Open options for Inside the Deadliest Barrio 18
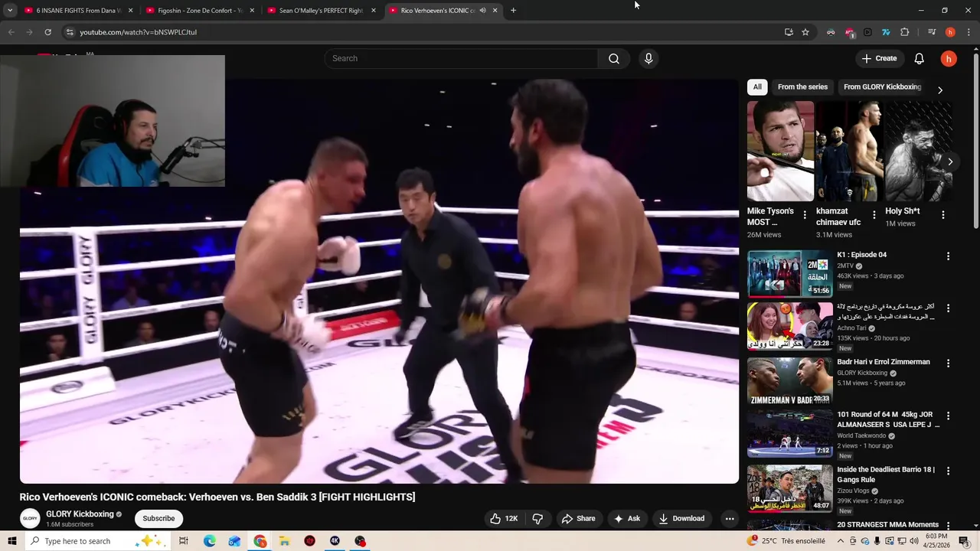 pyautogui.click(x=948, y=471)
